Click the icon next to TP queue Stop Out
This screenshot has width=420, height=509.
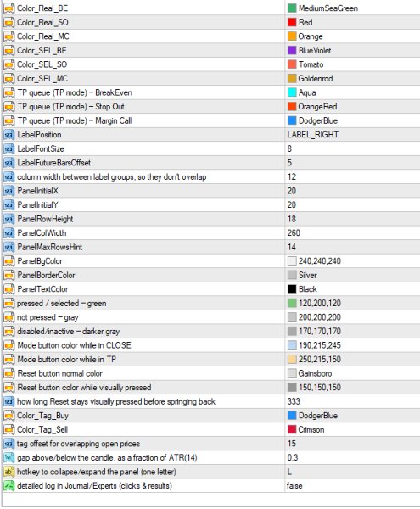pyautogui.click(x=9, y=107)
